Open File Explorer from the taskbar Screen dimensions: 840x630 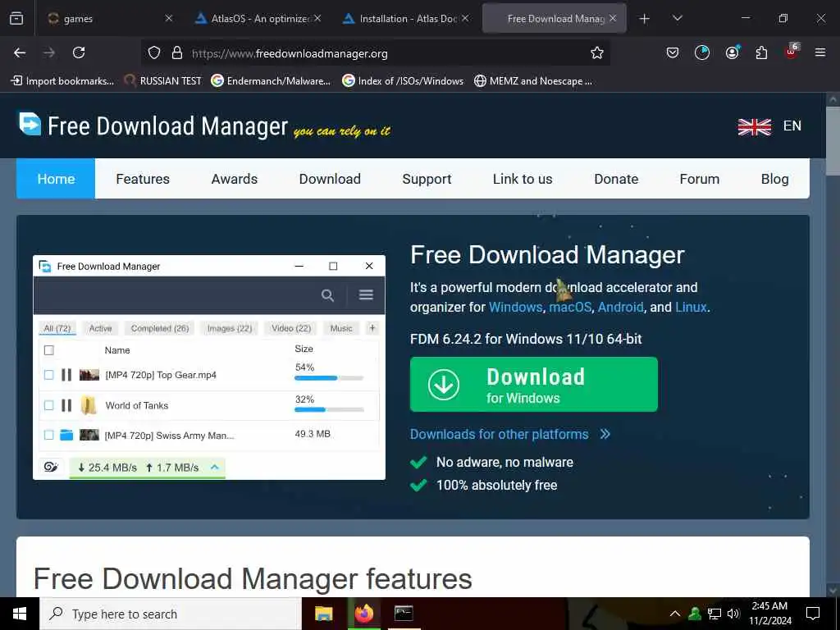coord(323,614)
